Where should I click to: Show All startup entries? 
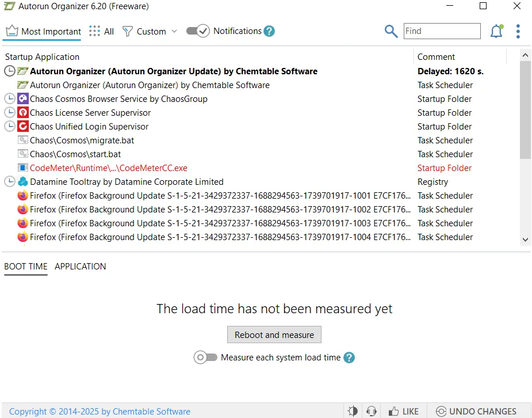point(101,32)
